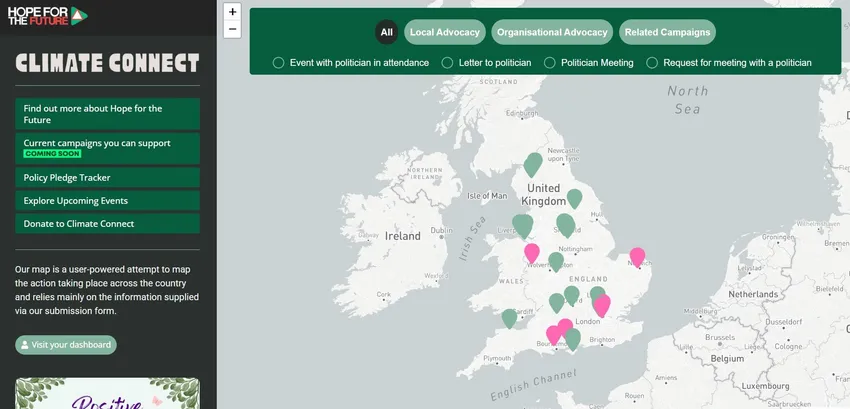Zoom in on the map
850x409 pixels.
233,12
